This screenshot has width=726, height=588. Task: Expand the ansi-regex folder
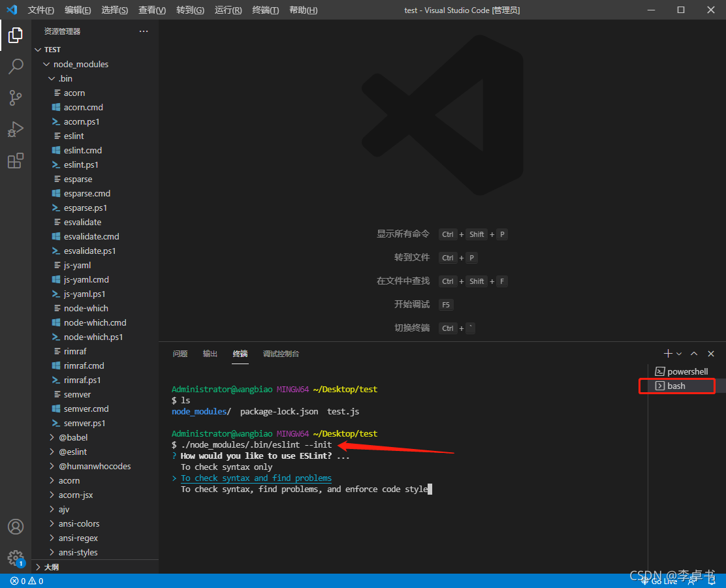pyautogui.click(x=78, y=538)
